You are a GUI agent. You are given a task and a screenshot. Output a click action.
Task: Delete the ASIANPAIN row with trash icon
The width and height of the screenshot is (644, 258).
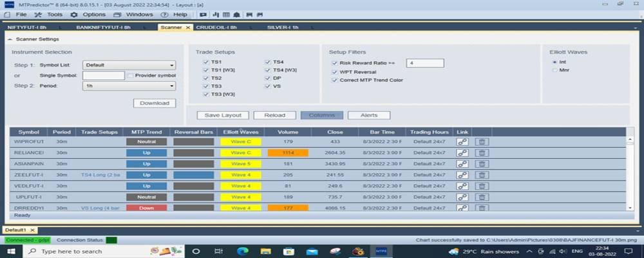pos(482,164)
